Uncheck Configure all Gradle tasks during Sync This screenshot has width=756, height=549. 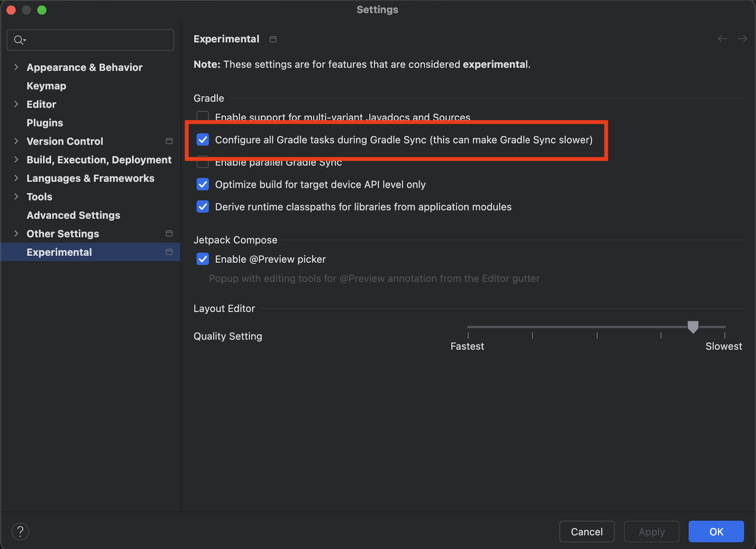pos(203,140)
